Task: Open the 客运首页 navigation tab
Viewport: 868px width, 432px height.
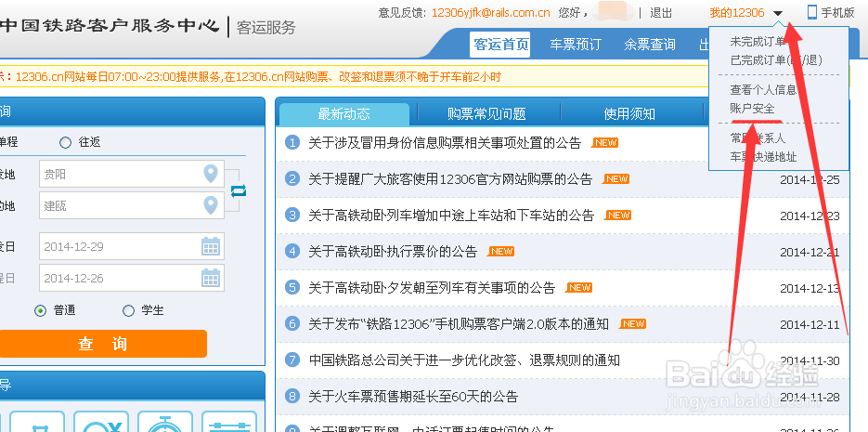Action: 500,45
